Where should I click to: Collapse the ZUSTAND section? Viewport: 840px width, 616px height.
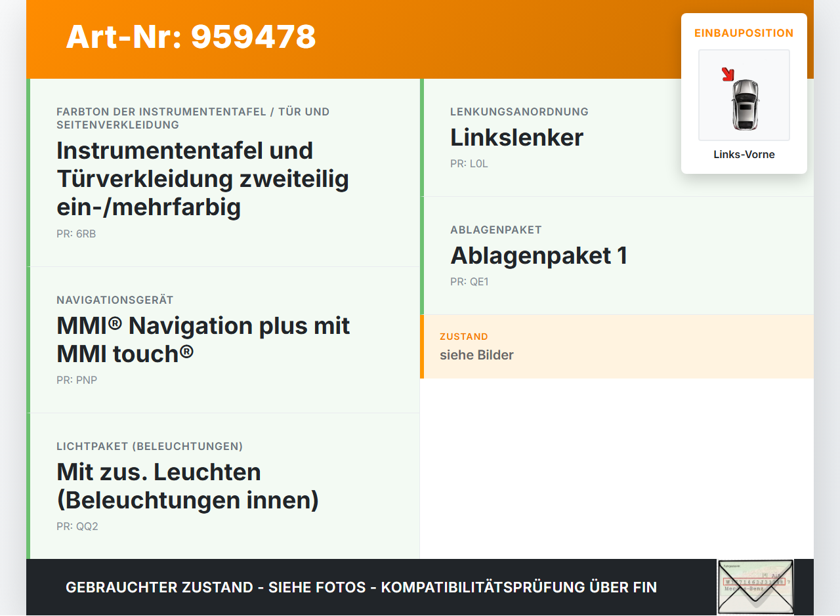click(x=463, y=337)
